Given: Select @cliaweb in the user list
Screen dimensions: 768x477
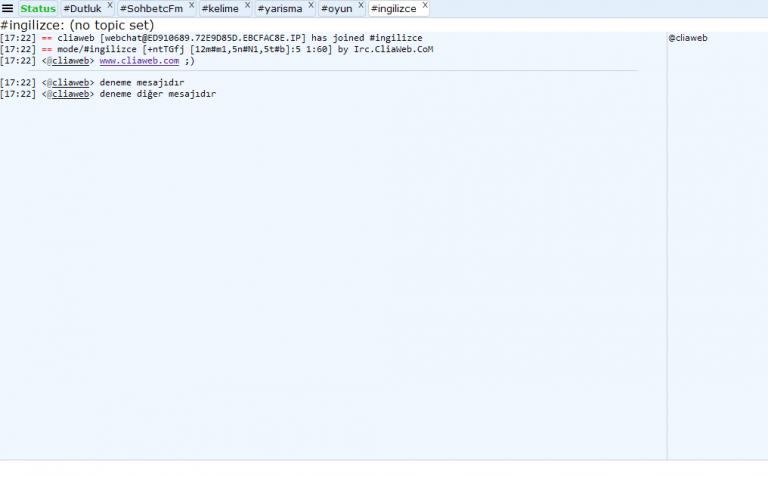Looking at the screenshot, I should pos(692,38).
